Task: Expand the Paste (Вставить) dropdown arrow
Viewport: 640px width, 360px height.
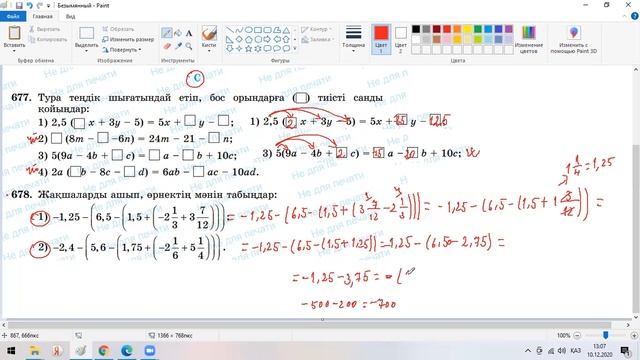Action: pyautogui.click(x=14, y=51)
